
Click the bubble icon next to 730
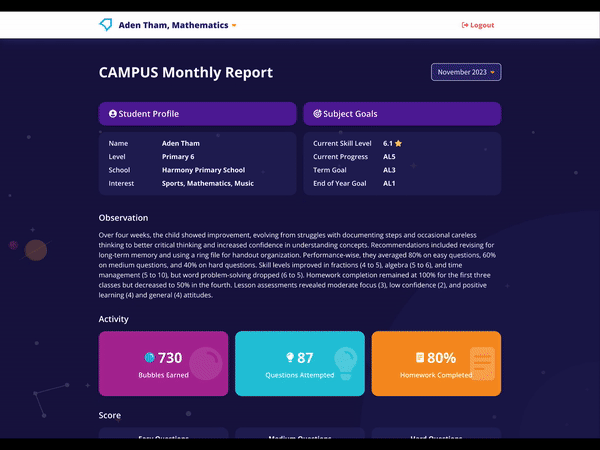149,357
